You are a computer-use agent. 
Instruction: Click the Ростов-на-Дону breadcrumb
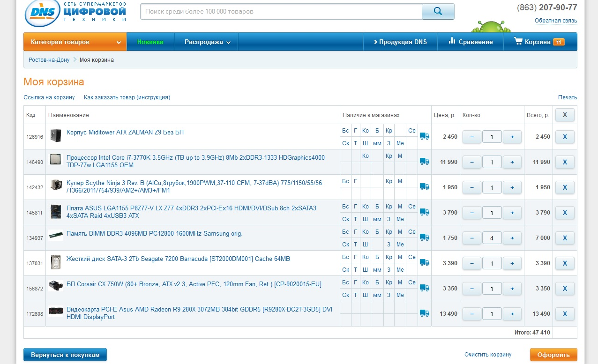coord(49,60)
